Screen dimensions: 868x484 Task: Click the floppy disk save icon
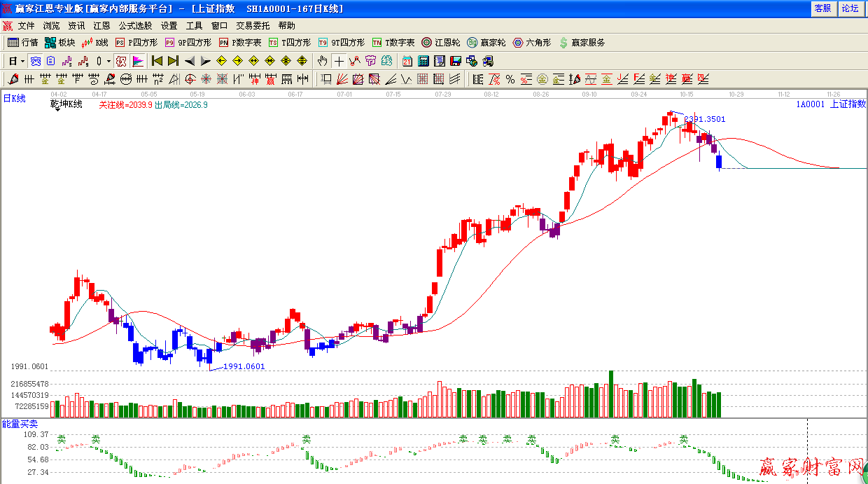[455, 61]
